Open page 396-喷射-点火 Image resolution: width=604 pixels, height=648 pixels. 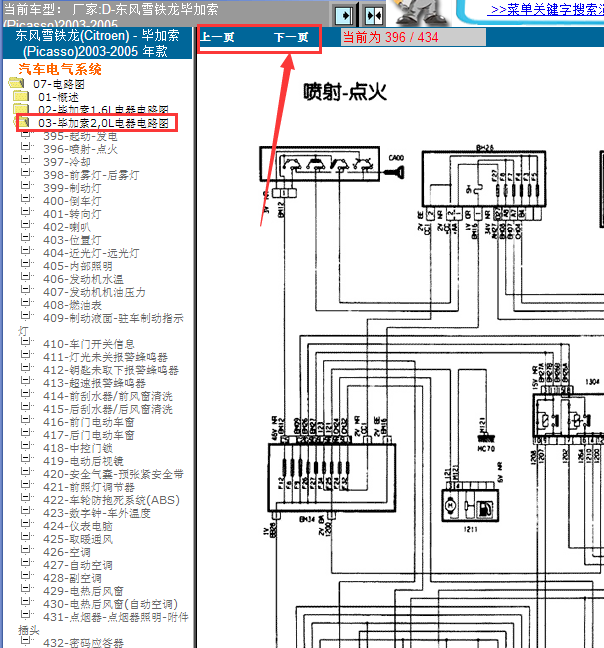click(x=80, y=149)
